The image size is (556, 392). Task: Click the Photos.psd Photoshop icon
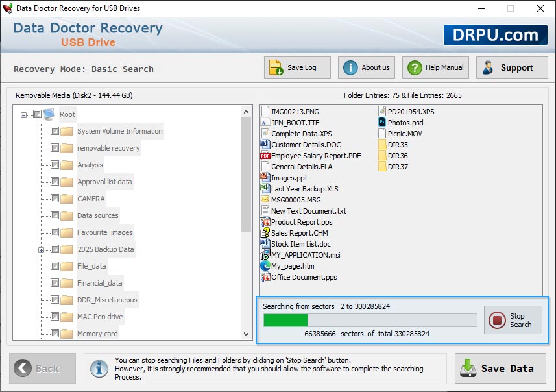pos(382,123)
